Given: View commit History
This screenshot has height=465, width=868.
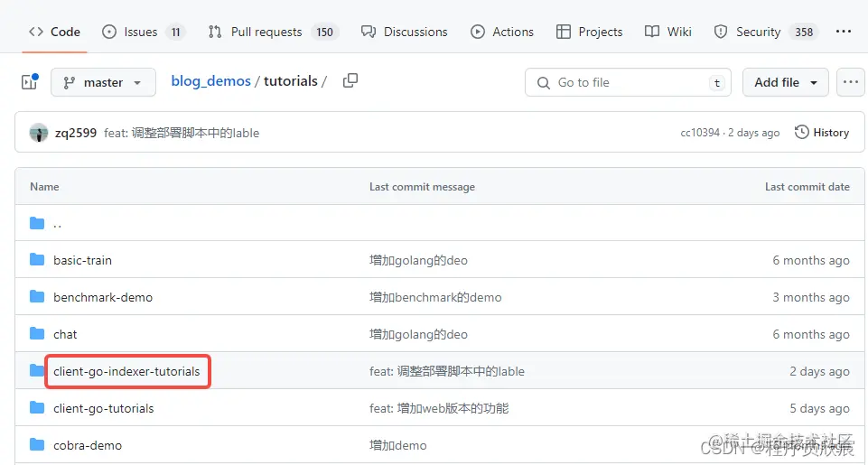Looking at the screenshot, I should 822,133.
